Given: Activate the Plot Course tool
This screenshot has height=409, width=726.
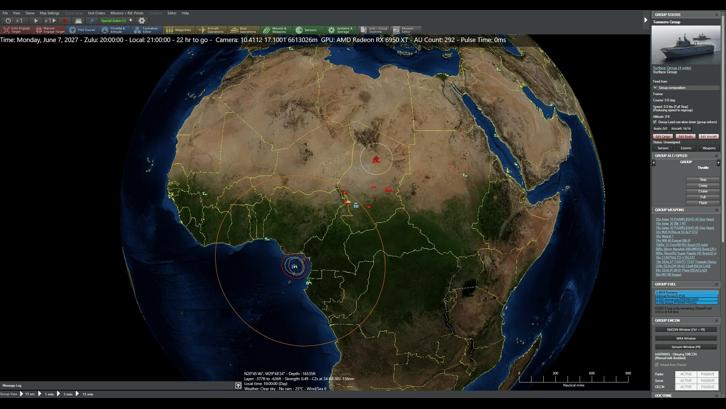Looking at the screenshot, I should coord(83,30).
